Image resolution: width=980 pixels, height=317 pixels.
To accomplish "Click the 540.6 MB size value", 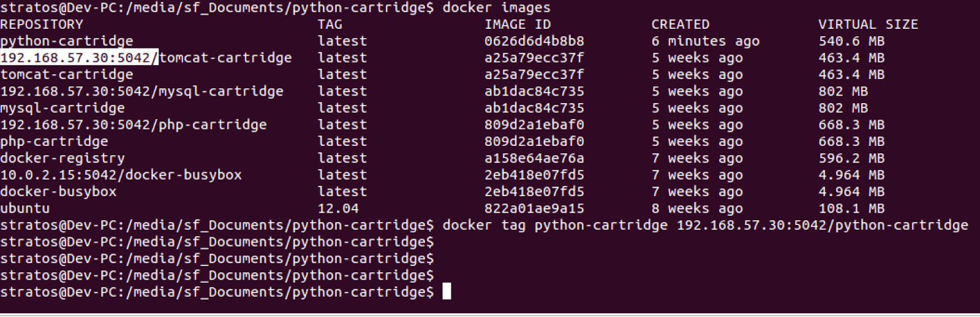I will point(851,41).
